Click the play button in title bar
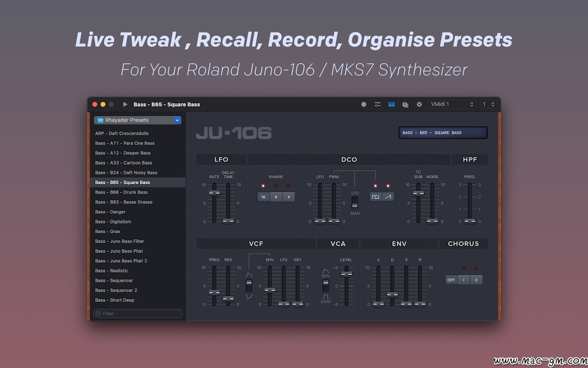The height and width of the screenshot is (368, 588). (125, 104)
